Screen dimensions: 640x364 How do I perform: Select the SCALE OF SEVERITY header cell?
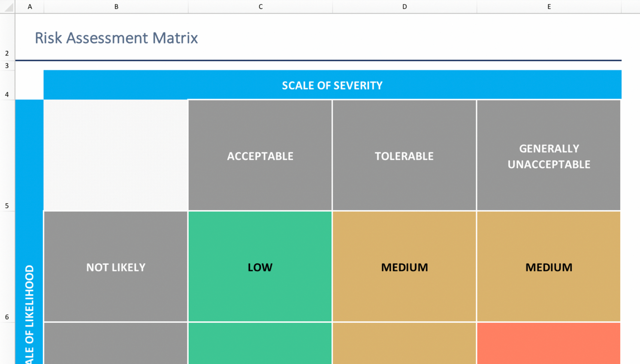332,85
